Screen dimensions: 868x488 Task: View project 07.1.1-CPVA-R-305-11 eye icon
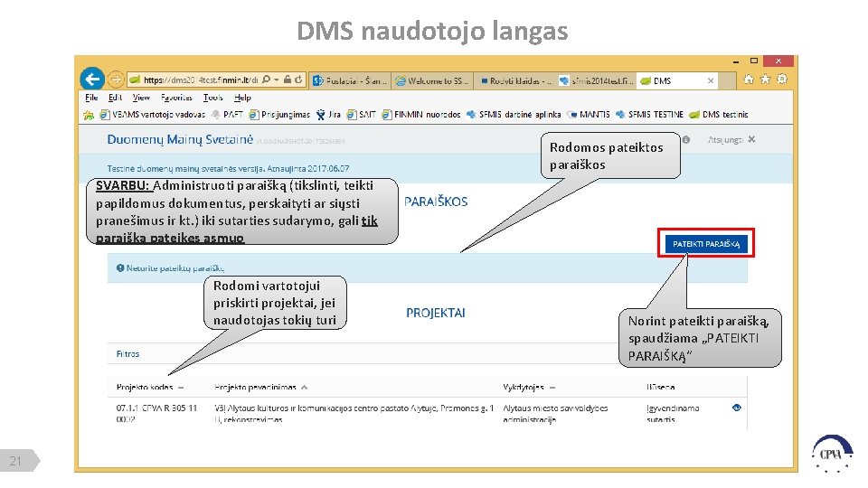point(736,408)
